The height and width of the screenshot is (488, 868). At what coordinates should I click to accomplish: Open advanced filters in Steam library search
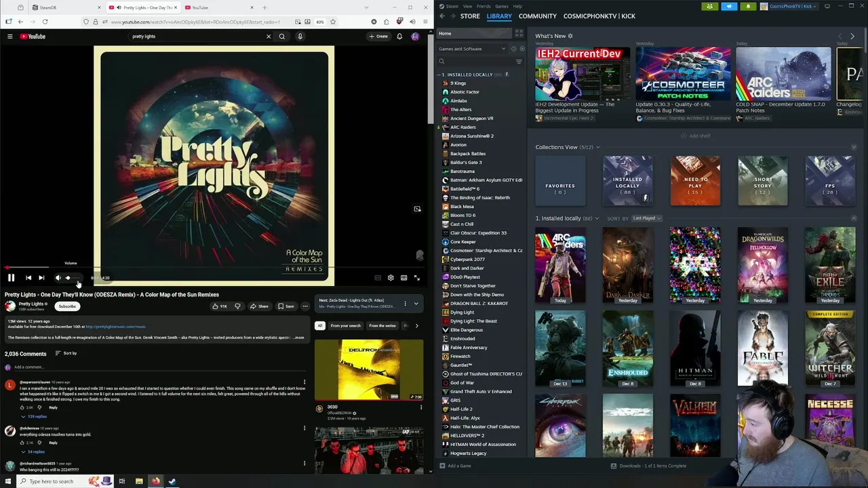[519, 62]
